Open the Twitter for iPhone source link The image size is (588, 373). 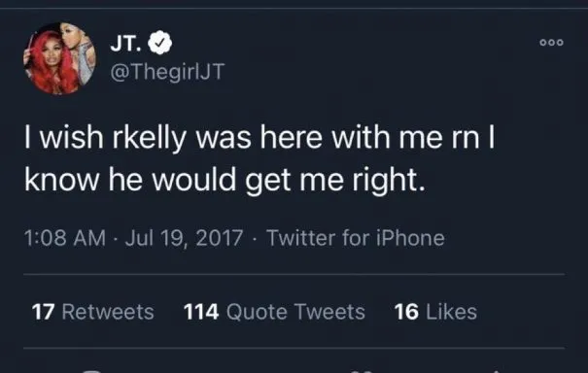[x=356, y=238]
